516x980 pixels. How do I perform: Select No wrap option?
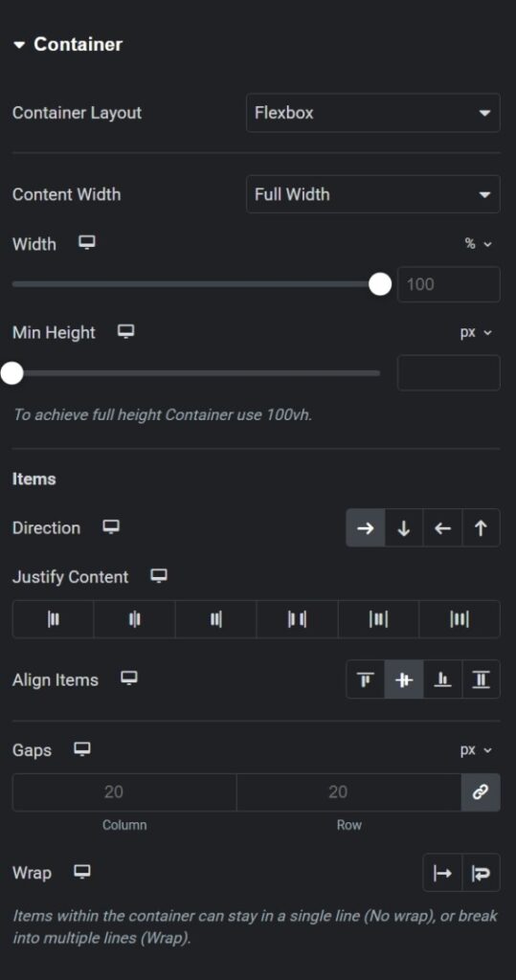(x=442, y=873)
